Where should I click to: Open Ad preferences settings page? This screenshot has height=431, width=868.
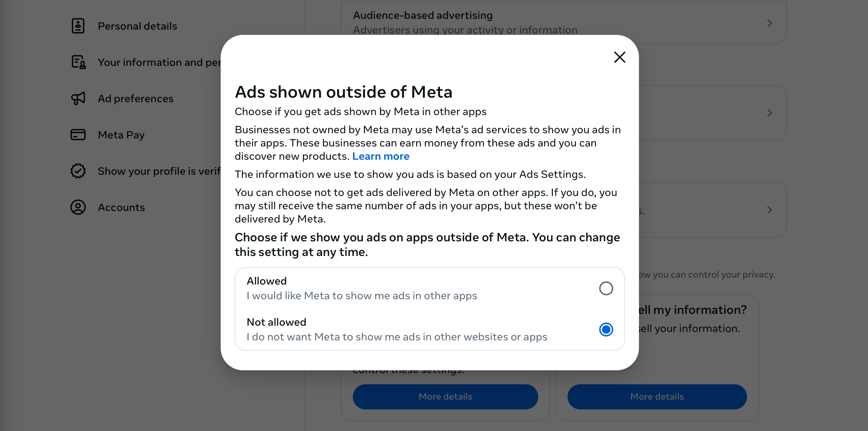tap(136, 98)
